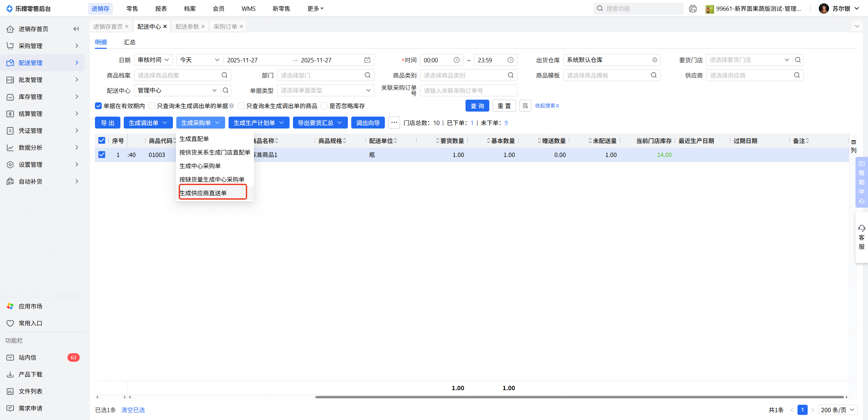Viewport: 868px width, 420px height.
Task: Open the 审核时间 date type dropdown
Action: pos(153,60)
